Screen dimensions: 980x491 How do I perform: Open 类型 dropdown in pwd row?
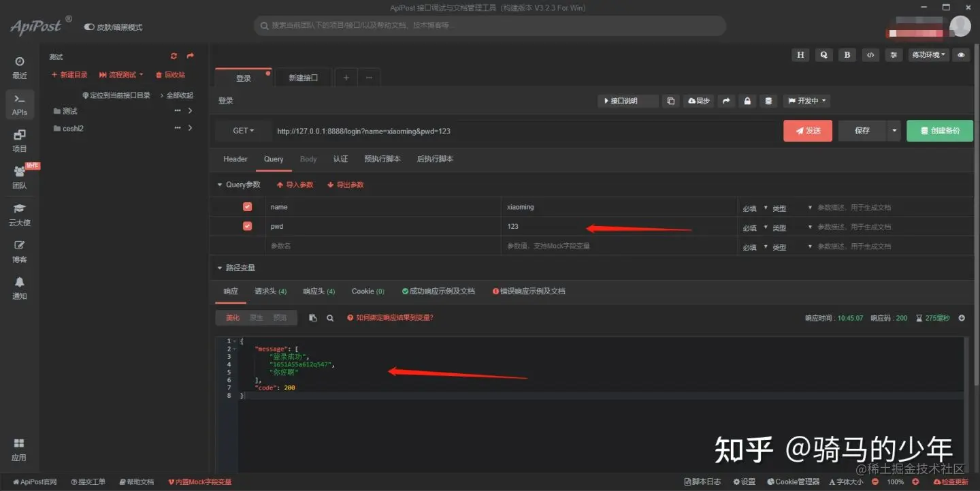792,227
